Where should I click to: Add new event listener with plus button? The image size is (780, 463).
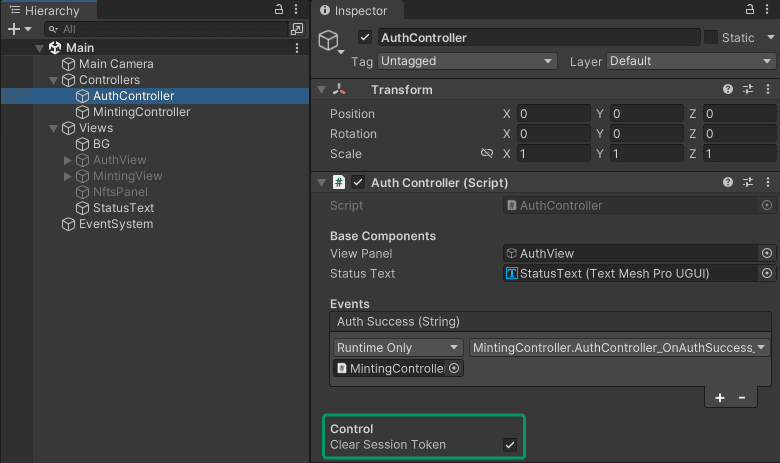719,398
